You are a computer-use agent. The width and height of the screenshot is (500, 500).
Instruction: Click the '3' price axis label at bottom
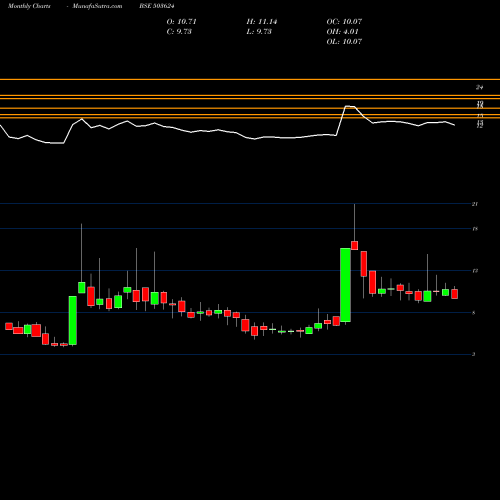[474, 354]
